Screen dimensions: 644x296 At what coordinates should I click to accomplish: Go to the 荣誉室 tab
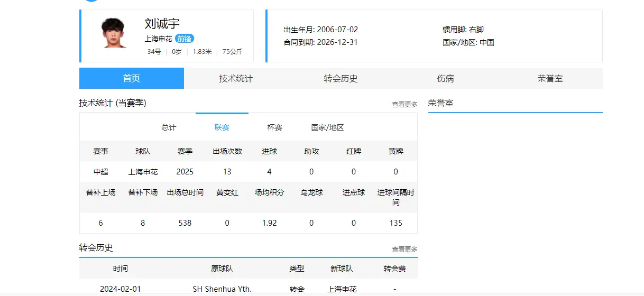click(550, 78)
